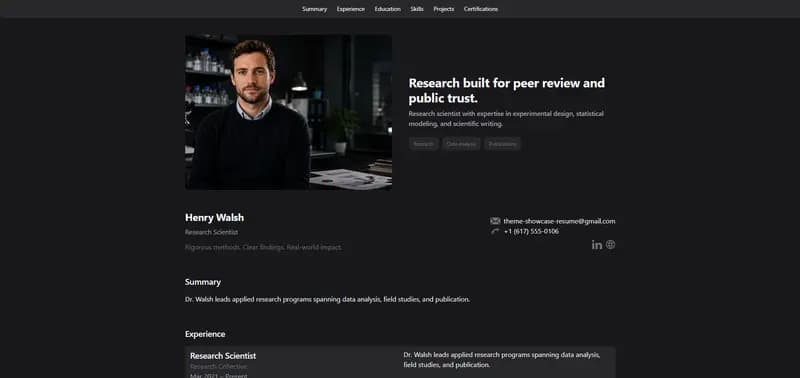This screenshot has width=800, height=378.
Task: Jump to Summary in top navigation
Action: (x=314, y=9)
